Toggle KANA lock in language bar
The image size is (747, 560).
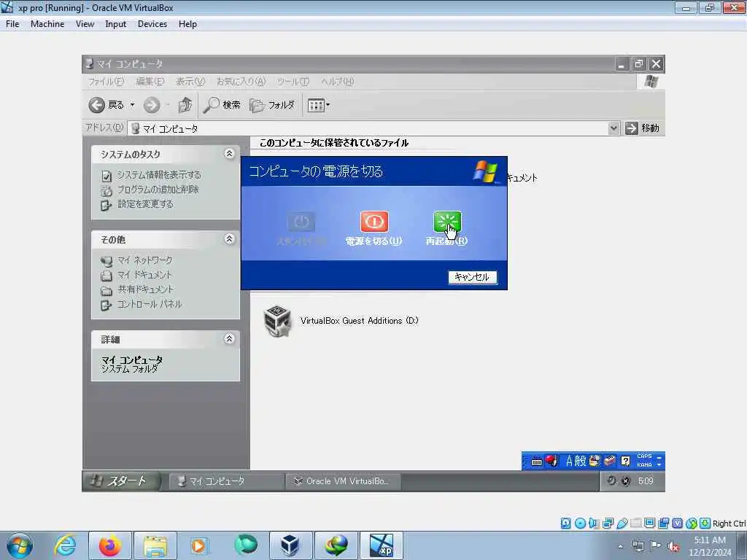pos(644,464)
